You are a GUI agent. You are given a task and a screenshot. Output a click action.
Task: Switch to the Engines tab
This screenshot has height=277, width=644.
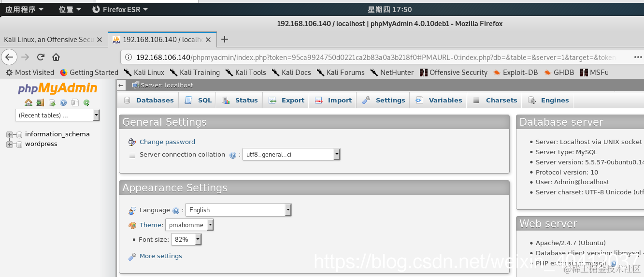coord(548,100)
